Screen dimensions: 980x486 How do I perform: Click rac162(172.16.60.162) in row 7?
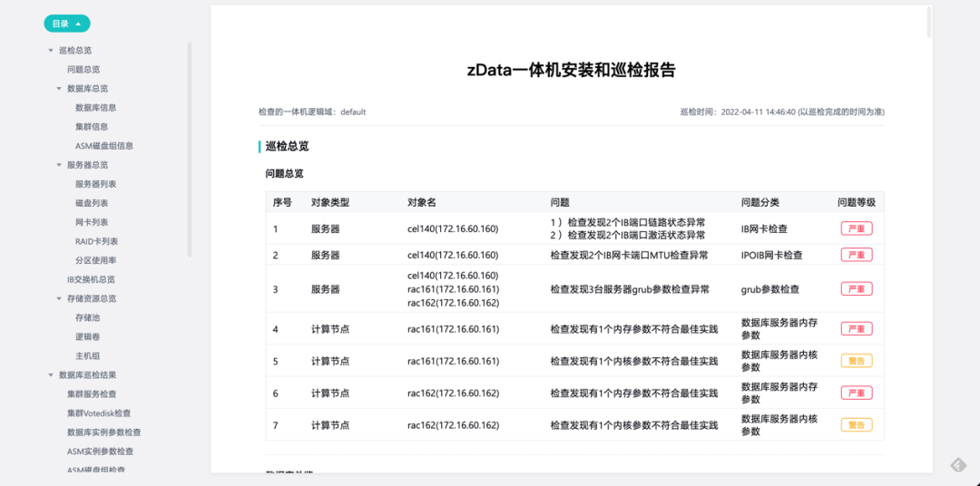(453, 424)
